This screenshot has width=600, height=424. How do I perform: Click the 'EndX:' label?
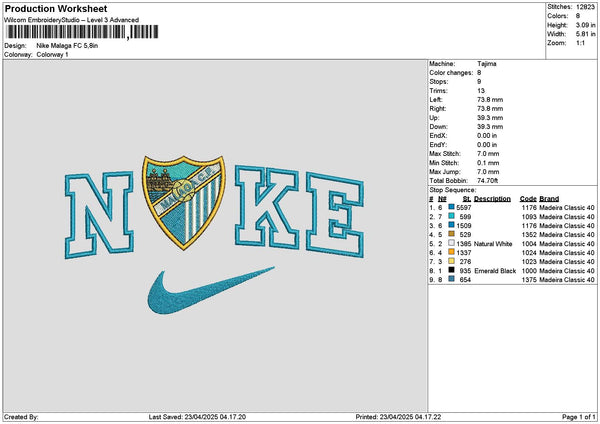tap(438, 136)
